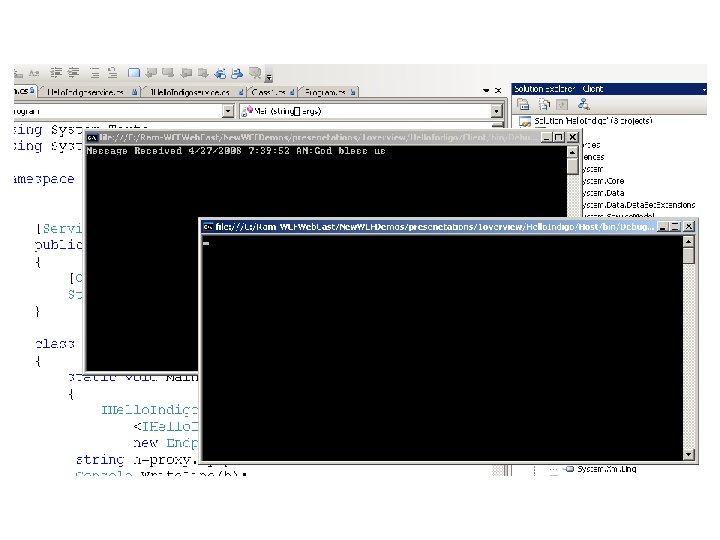Maximize the Client console window

click(x=559, y=137)
